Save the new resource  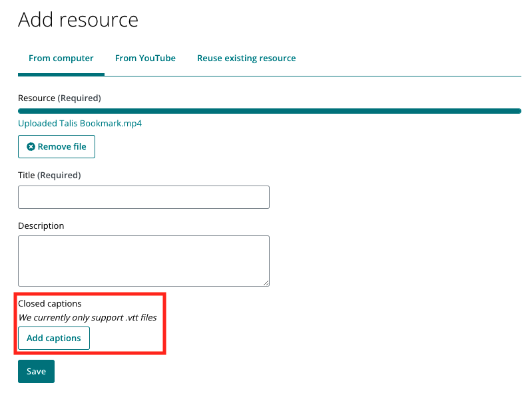click(37, 372)
